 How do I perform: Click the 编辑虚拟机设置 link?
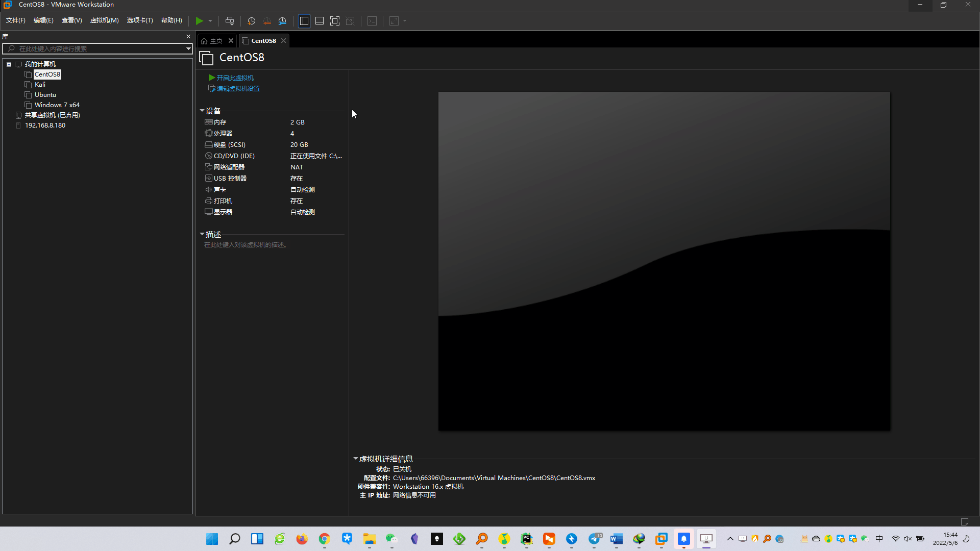pyautogui.click(x=237, y=89)
